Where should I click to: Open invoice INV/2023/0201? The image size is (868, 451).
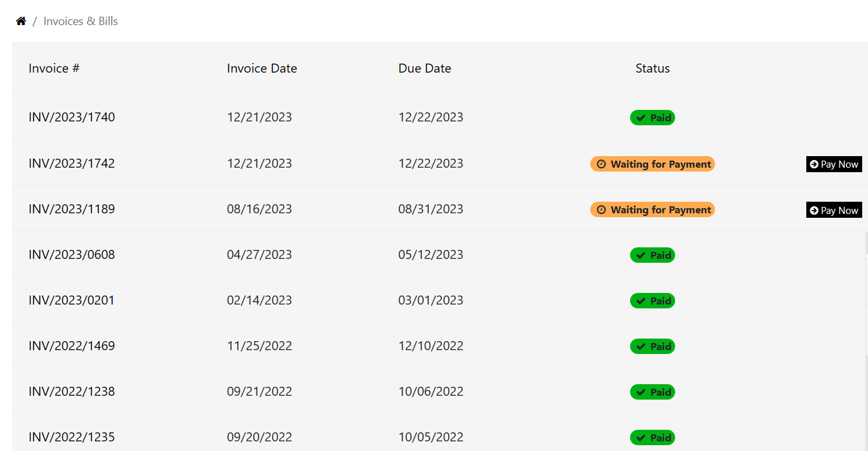pyautogui.click(x=72, y=300)
